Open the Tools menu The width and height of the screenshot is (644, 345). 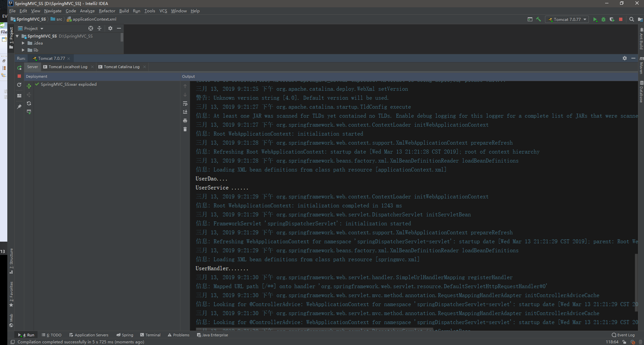point(150,11)
